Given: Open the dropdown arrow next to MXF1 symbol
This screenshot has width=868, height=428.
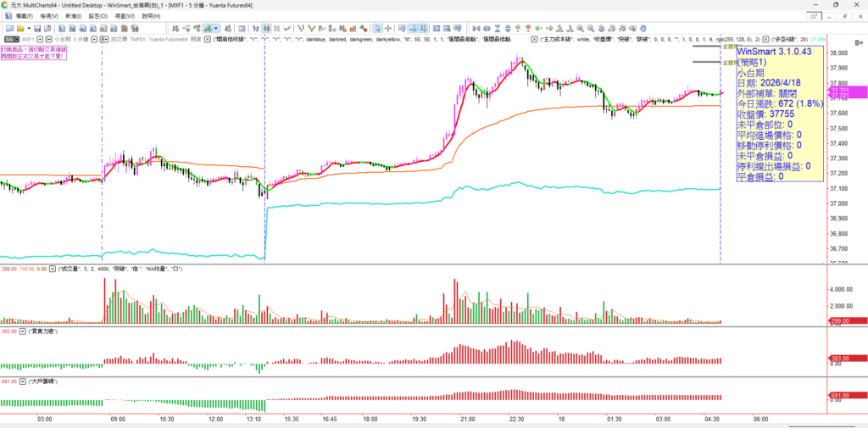Looking at the screenshot, I should 39,39.
